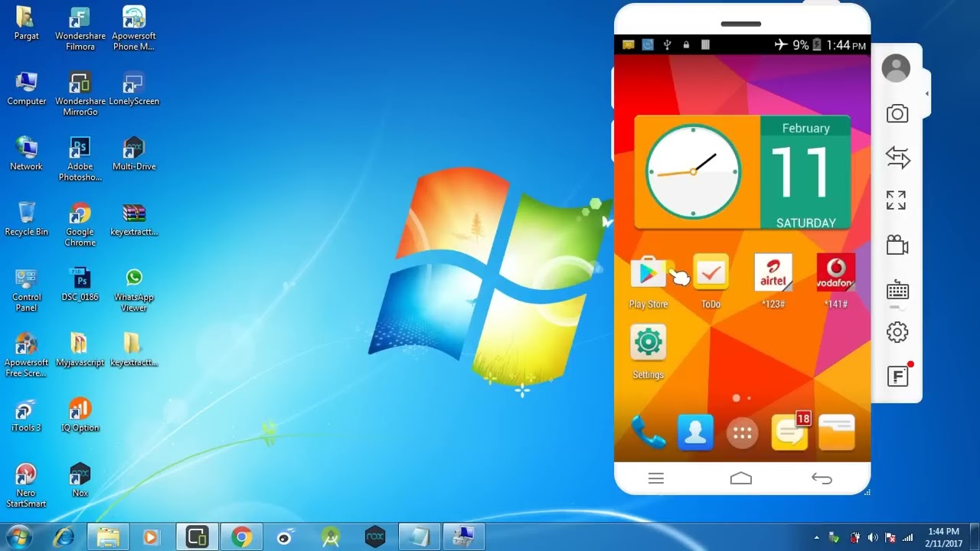
Task: Click the swap arrows icon in side panel
Action: [x=897, y=158]
